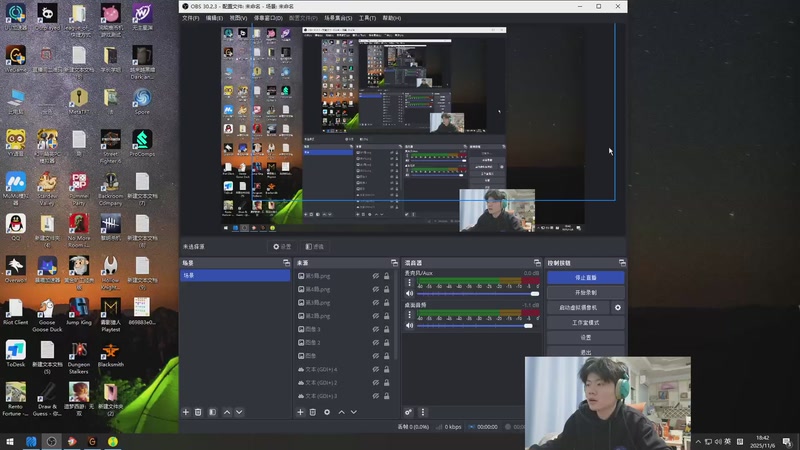800x450 pixels.
Task: Click taskbar clock showing 18:42
Action: point(762,442)
